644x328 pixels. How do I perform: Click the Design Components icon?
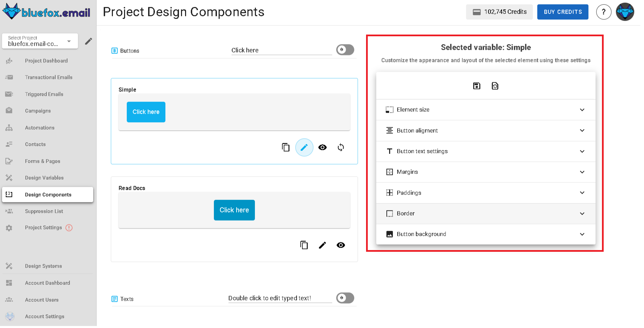(9, 195)
